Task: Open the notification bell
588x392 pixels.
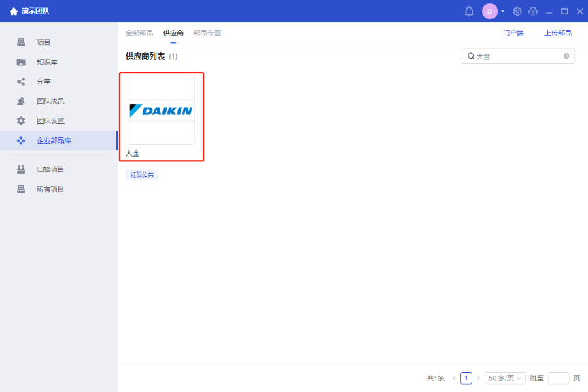Action: pos(469,12)
